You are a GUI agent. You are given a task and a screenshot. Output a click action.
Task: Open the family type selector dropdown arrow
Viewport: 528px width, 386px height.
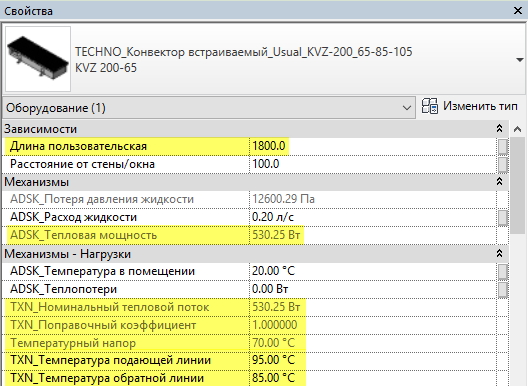tap(520, 60)
